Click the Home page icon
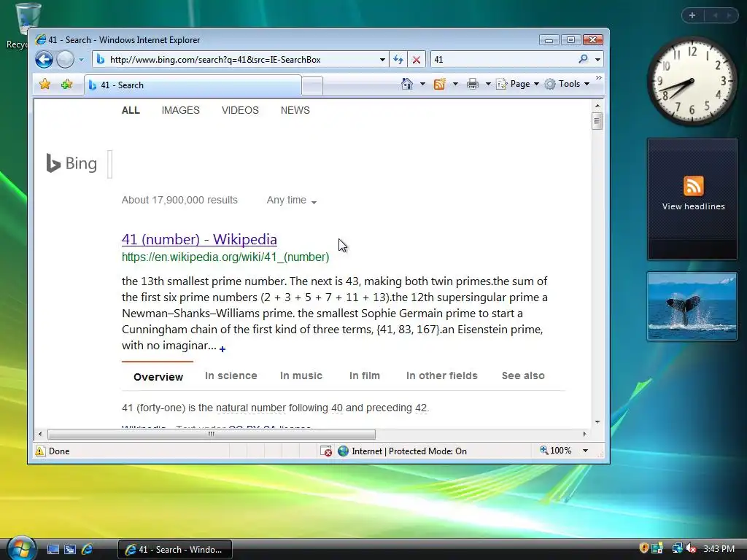 pos(407,84)
